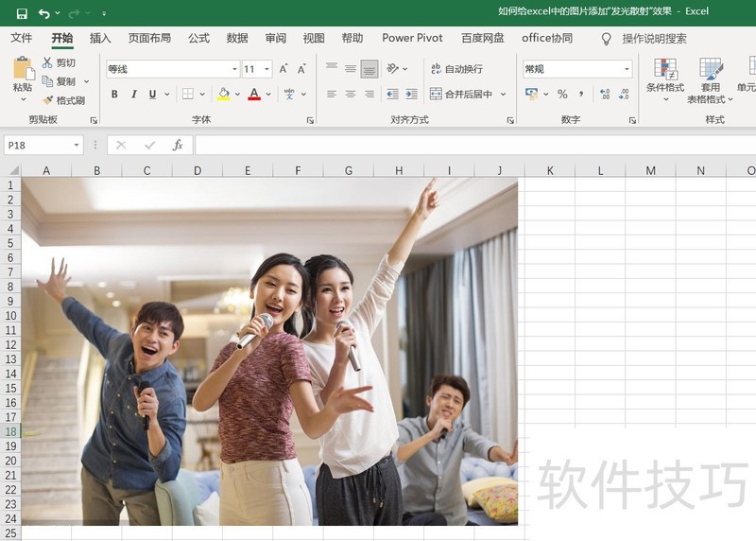
Task: Open the font size 11 dropdown
Action: click(266, 69)
